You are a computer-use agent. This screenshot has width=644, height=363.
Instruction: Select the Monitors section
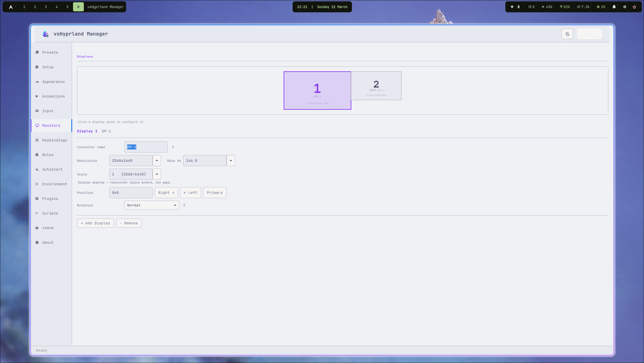[51, 126]
